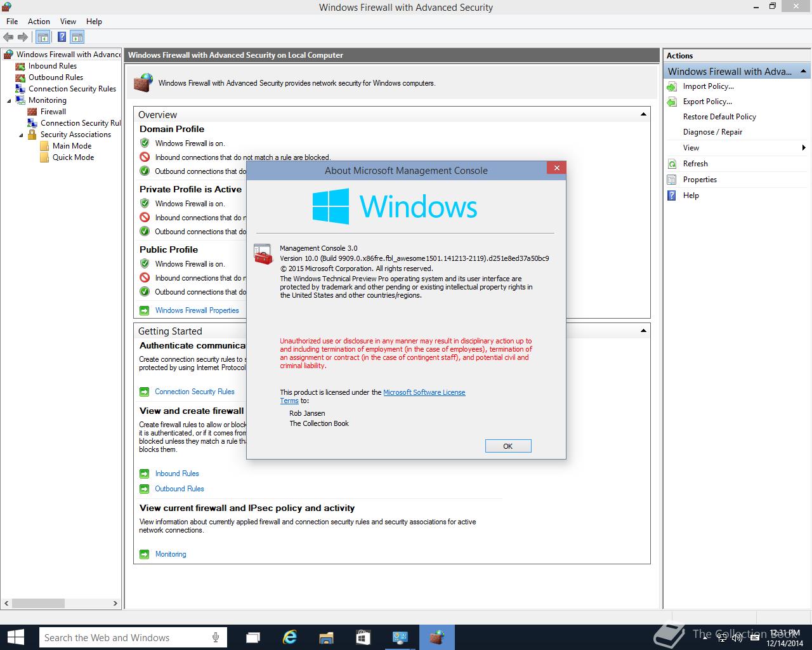Click the Help icon in Actions pane

click(x=672, y=196)
